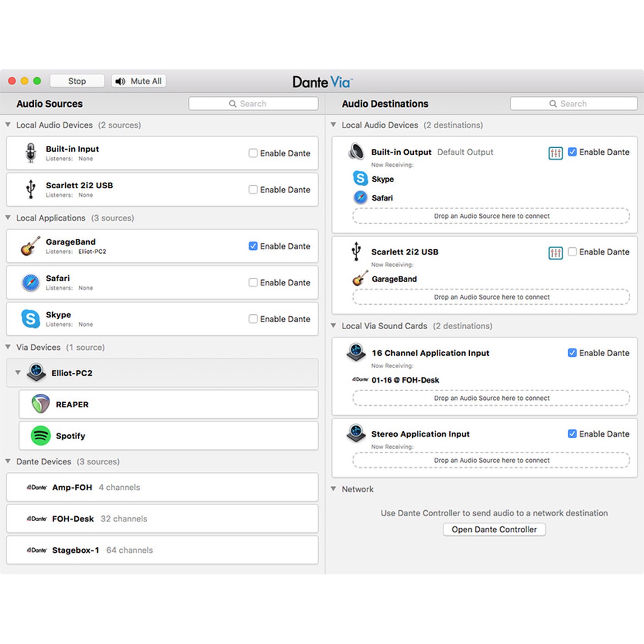The image size is (644, 644).
Task: Collapse the Network section
Action: coord(333,489)
